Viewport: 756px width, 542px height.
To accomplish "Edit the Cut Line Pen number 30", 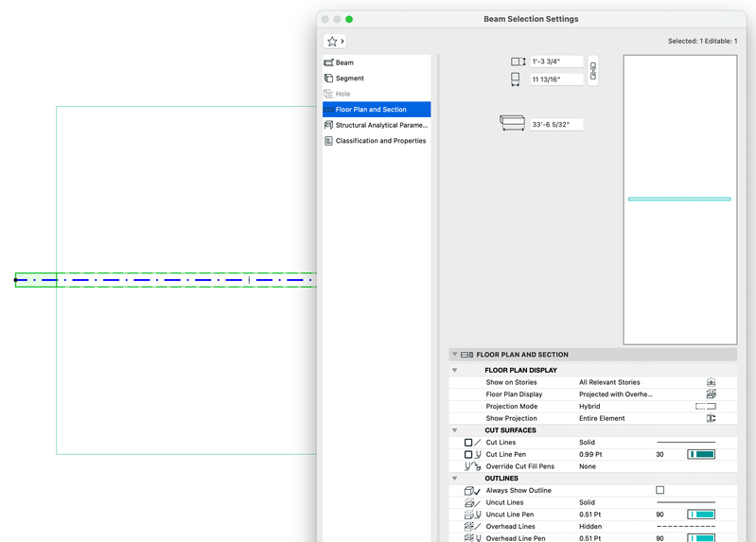I will point(659,454).
